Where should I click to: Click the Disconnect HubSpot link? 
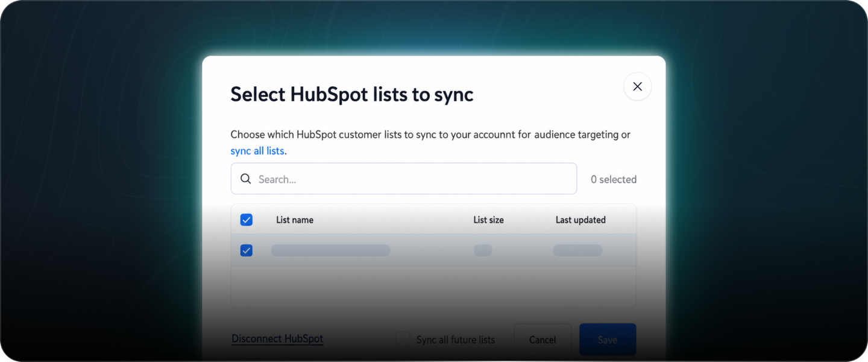[277, 338]
